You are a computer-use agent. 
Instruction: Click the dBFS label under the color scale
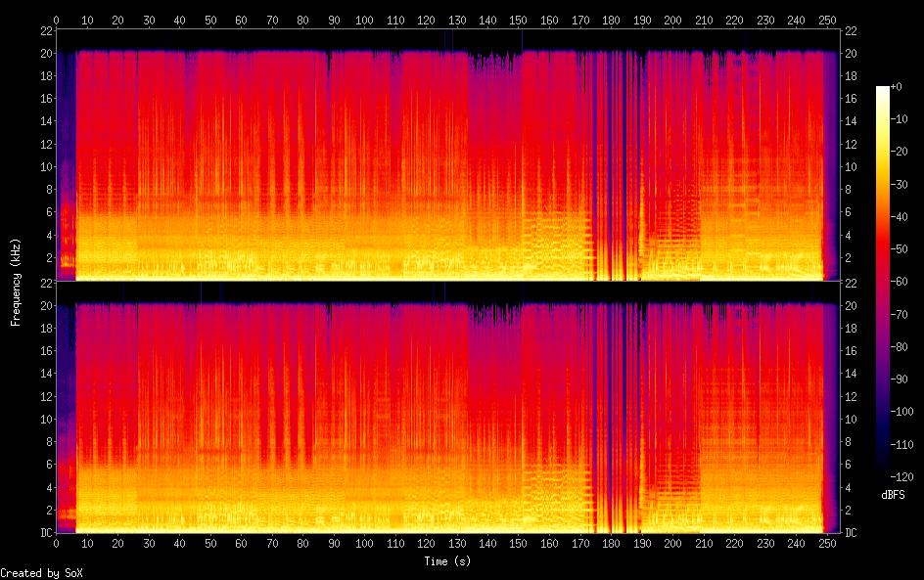point(893,496)
